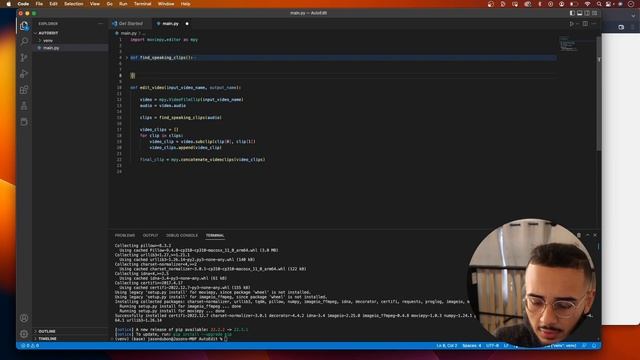
Task: Open the Source Control view
Action: 24,58
